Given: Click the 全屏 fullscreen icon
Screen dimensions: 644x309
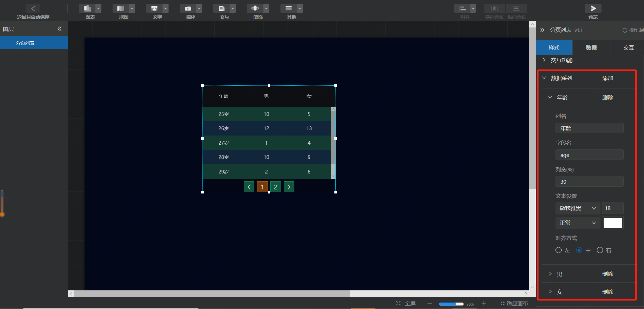Looking at the screenshot, I should click(398, 304).
